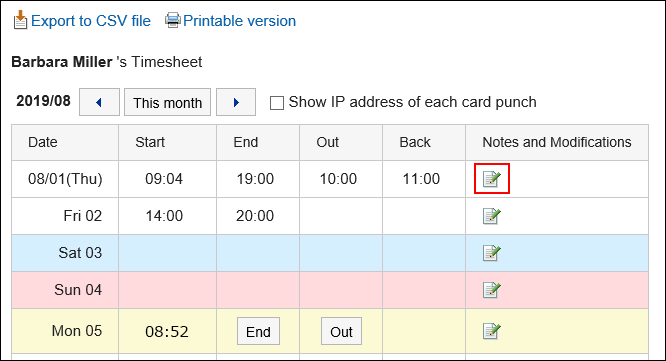The image size is (666, 361).
Task: Open edit note icon for Sun 04 row
Action: click(491, 290)
